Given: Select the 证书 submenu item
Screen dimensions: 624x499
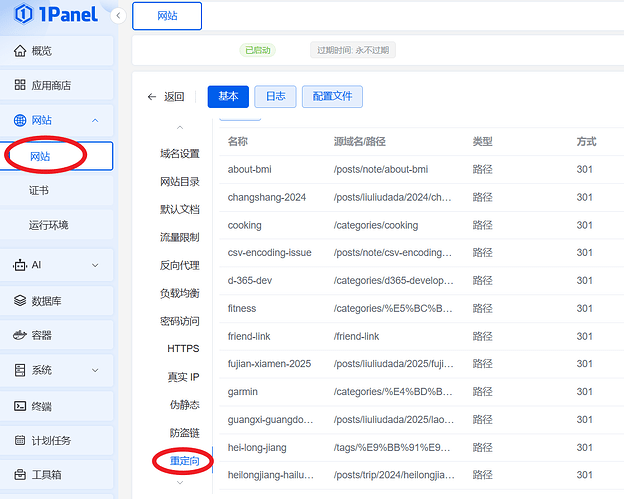Looking at the screenshot, I should tap(40, 191).
